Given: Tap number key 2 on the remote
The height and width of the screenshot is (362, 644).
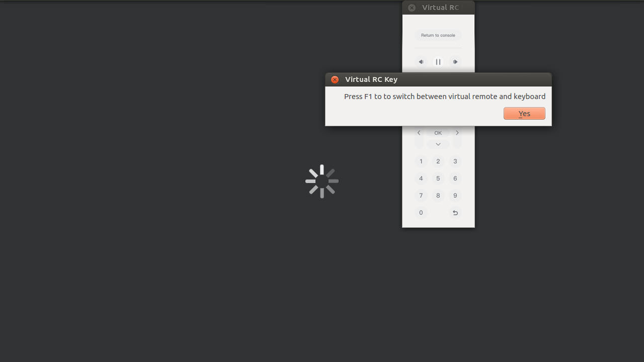Looking at the screenshot, I should [x=438, y=161].
